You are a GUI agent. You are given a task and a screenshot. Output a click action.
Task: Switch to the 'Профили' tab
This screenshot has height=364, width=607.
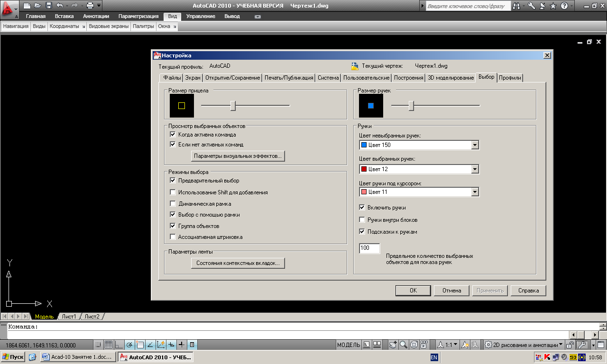510,78
